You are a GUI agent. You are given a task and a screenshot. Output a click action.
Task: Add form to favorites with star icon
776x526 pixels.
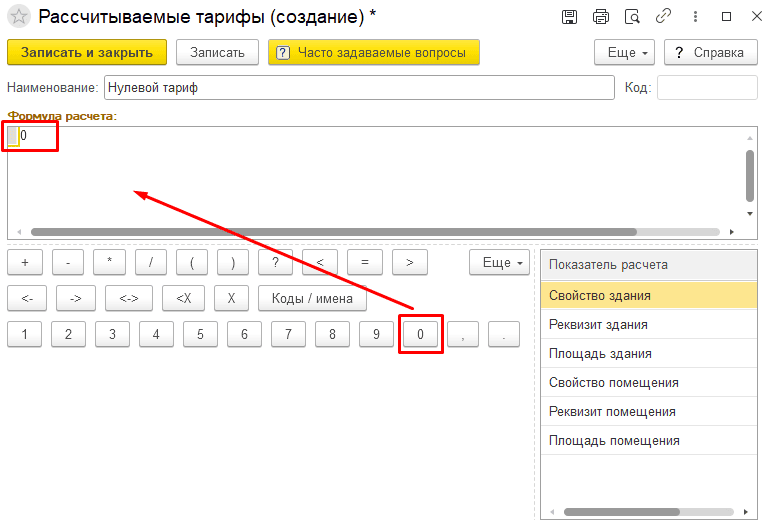19,16
